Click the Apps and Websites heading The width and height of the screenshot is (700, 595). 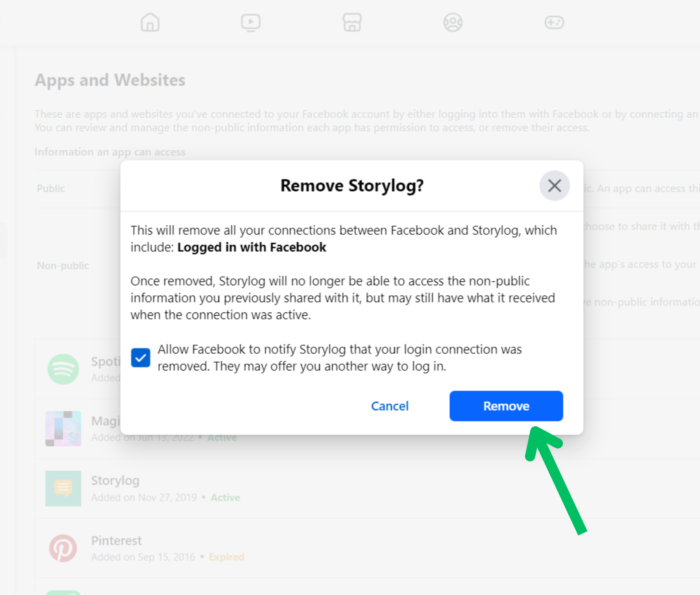point(110,80)
